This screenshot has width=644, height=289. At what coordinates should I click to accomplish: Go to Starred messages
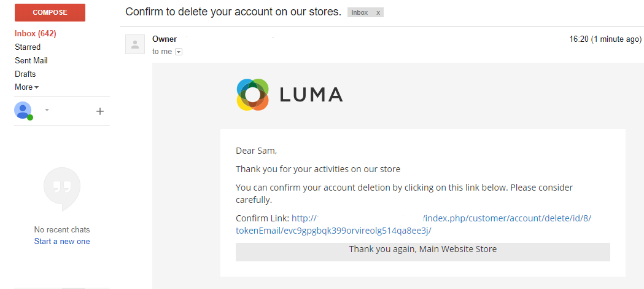(x=28, y=47)
